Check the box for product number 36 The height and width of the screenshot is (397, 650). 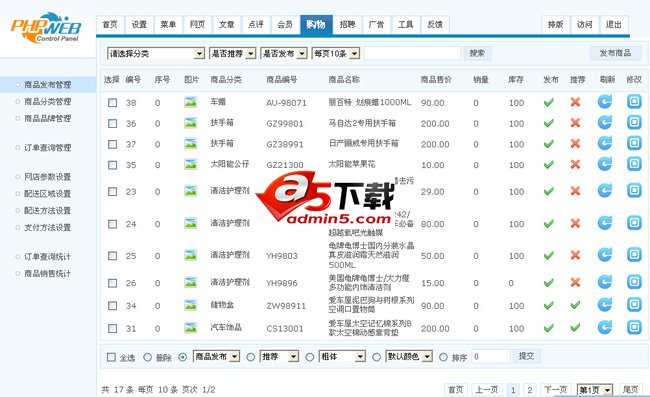[x=112, y=123]
